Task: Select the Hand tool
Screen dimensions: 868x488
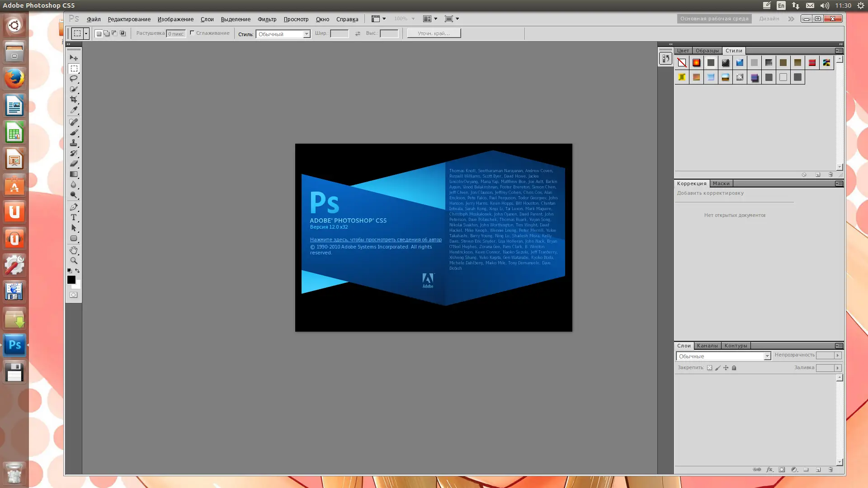Action: coord(74,250)
